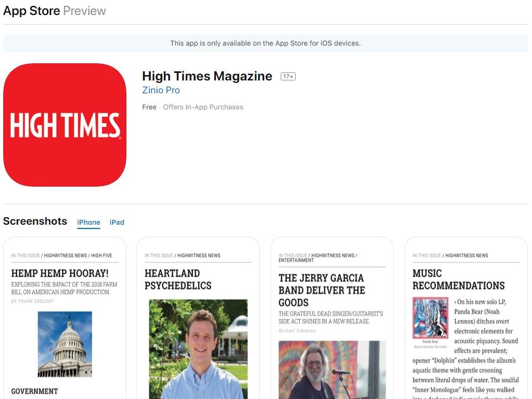
Task: Switch to the iPhone screenshots tab
Action: click(x=88, y=223)
